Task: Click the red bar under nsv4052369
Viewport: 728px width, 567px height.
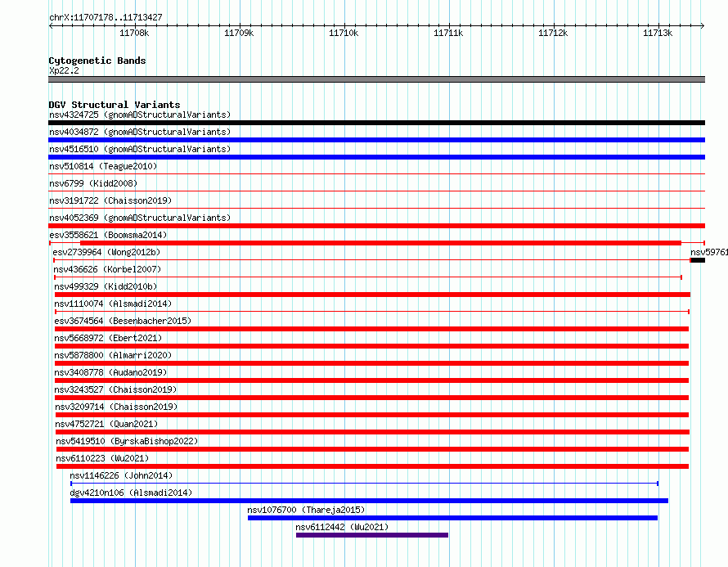Action: pos(376,226)
